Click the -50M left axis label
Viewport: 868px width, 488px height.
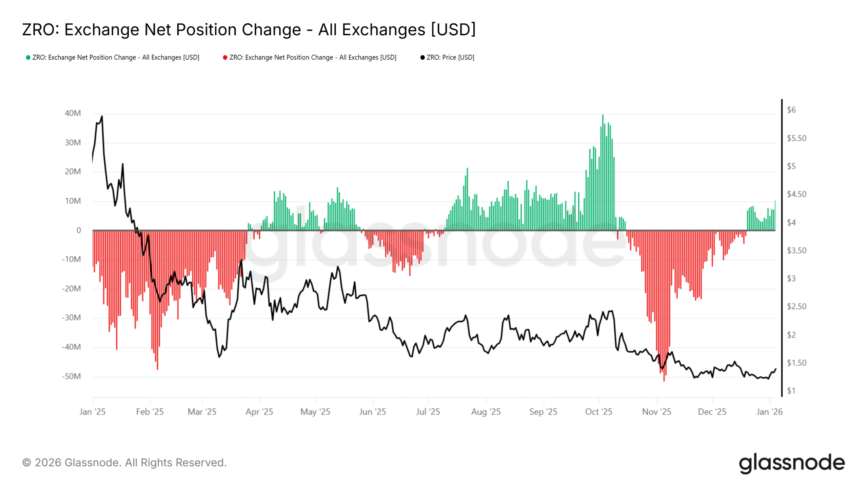point(71,377)
